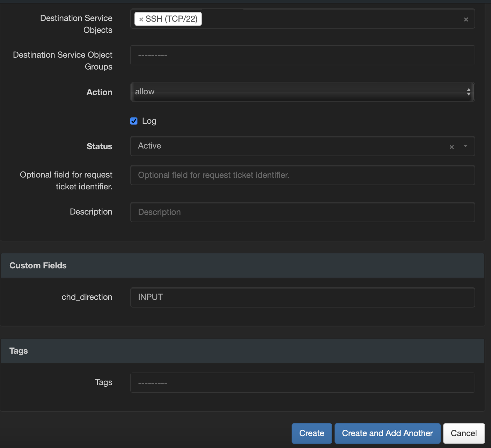Click the Destination Service Objects label
The image size is (491, 448).
click(x=76, y=24)
